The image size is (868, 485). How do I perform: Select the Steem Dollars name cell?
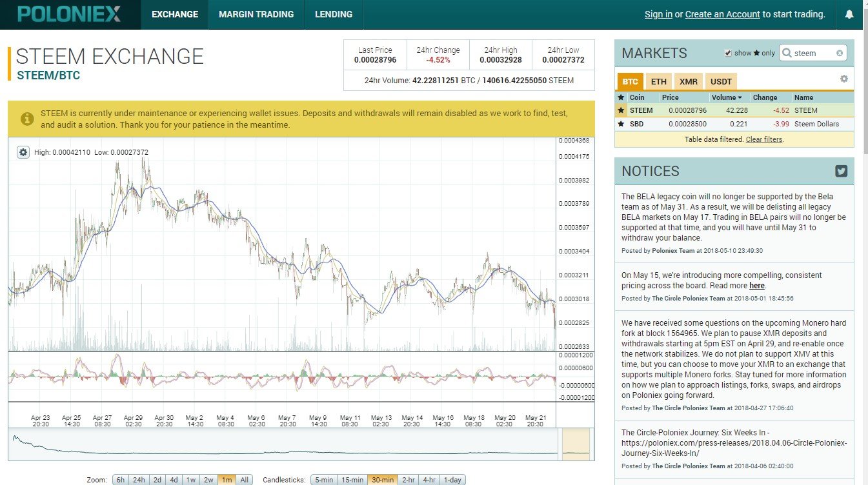pos(816,124)
